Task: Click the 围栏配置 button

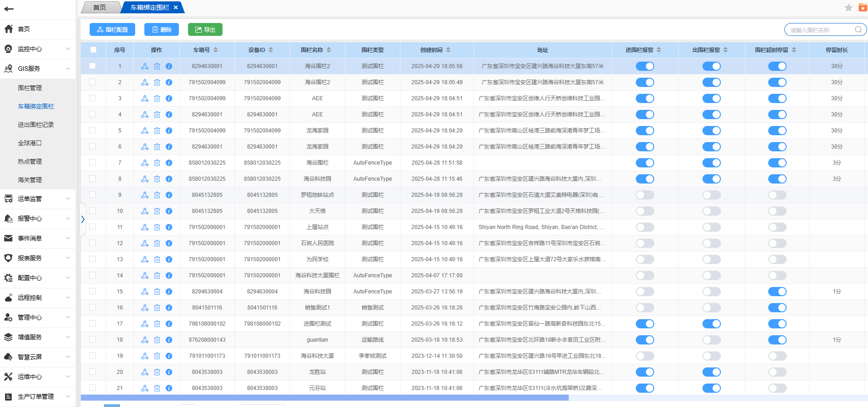Action: coord(112,29)
